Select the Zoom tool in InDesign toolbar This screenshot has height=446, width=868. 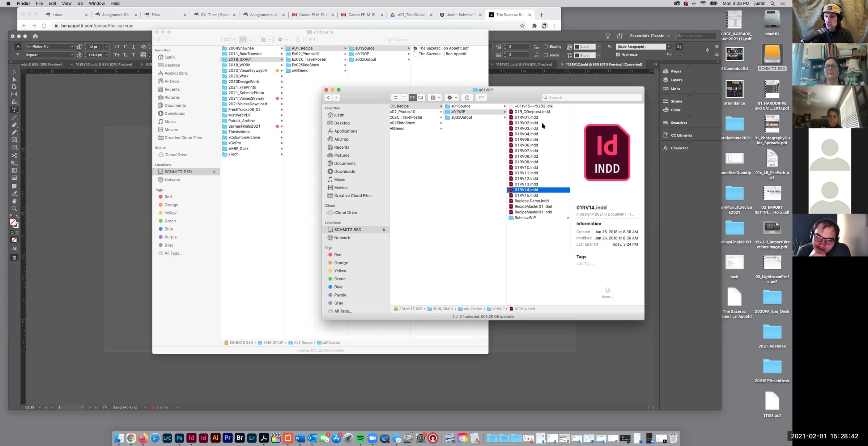coord(14,208)
